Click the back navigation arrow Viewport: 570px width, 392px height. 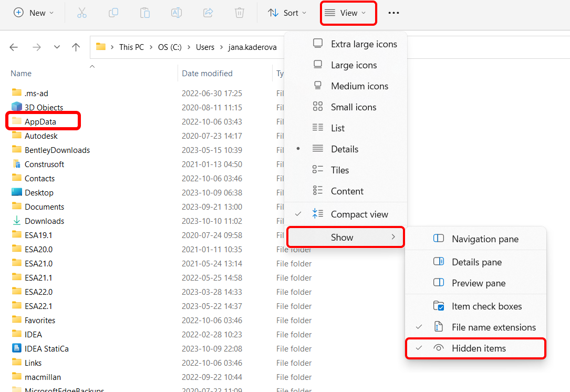pyautogui.click(x=14, y=47)
